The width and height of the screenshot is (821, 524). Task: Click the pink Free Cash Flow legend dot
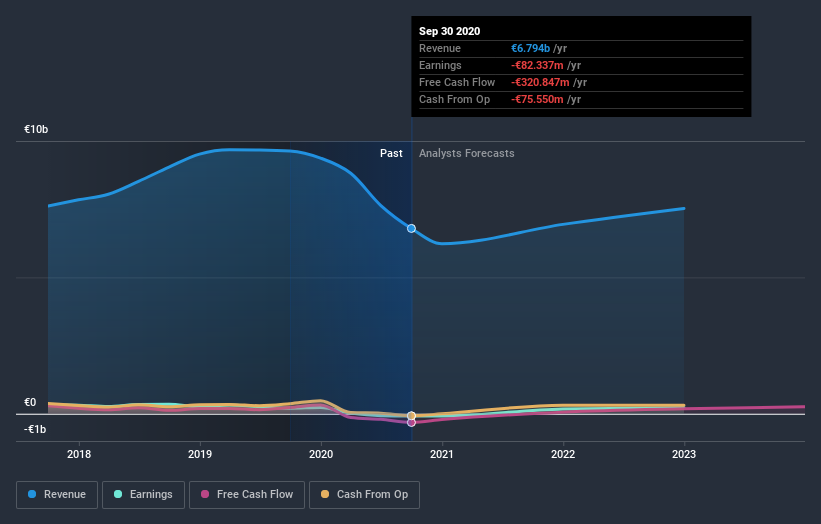click(205, 494)
